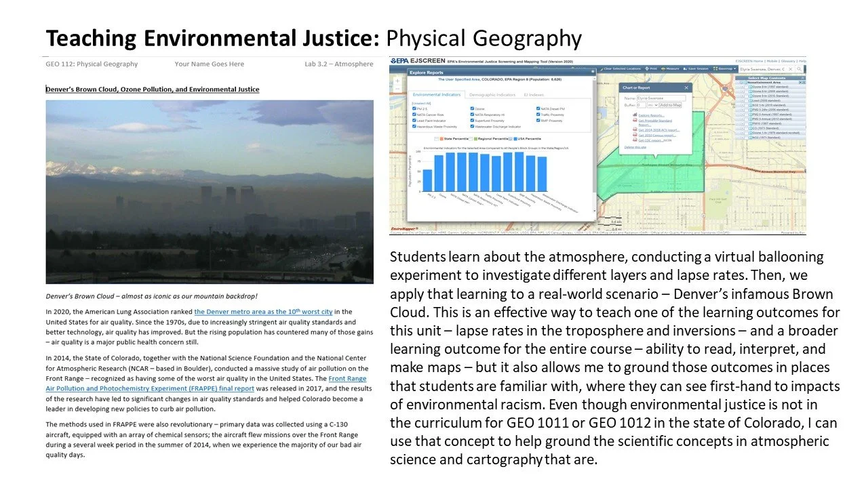Select the Measure tool in the toolbar
This screenshot has width=868, height=488.
(665, 68)
